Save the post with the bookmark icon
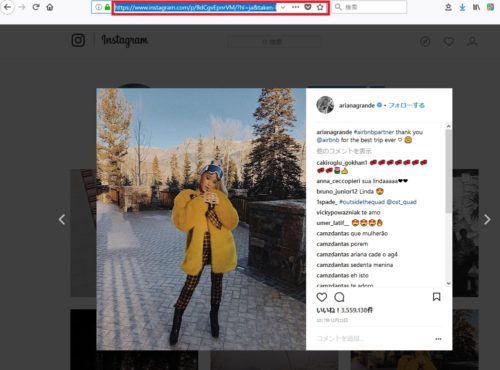This screenshot has width=500, height=370. coord(436,297)
